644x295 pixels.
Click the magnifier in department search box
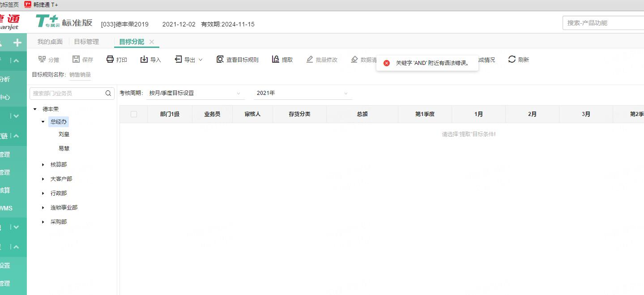tap(108, 94)
